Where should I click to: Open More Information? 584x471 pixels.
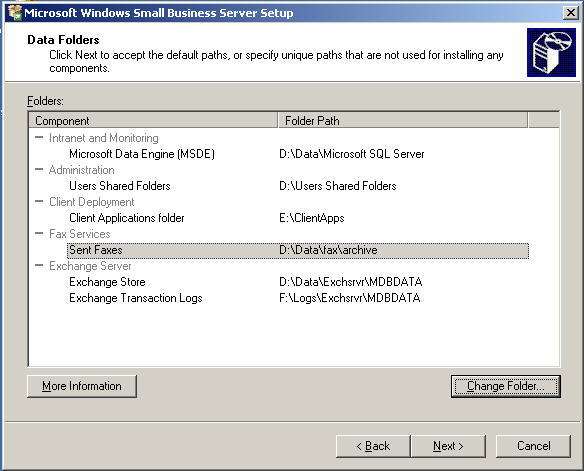pyautogui.click(x=82, y=386)
